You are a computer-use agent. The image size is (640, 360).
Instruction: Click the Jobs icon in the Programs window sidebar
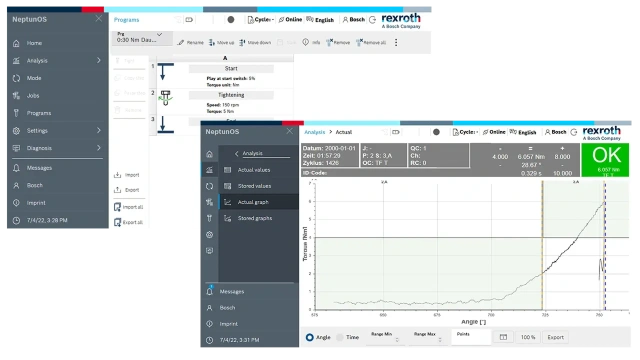click(x=16, y=96)
